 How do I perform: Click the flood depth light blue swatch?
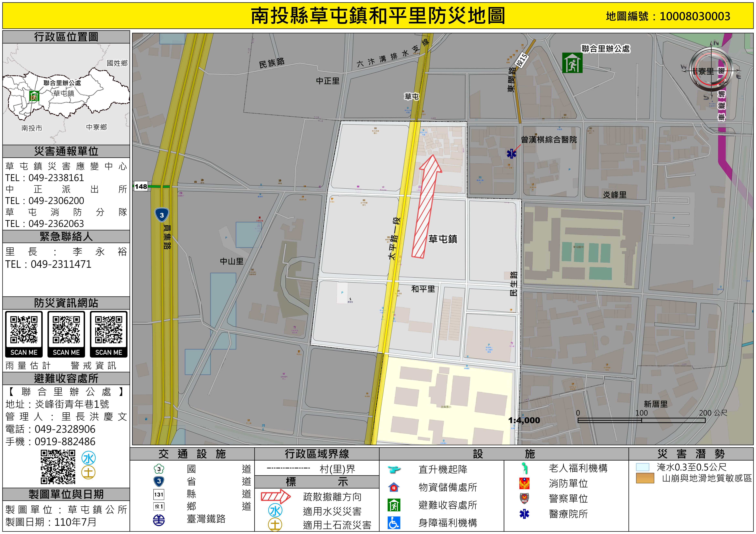[x=642, y=467]
